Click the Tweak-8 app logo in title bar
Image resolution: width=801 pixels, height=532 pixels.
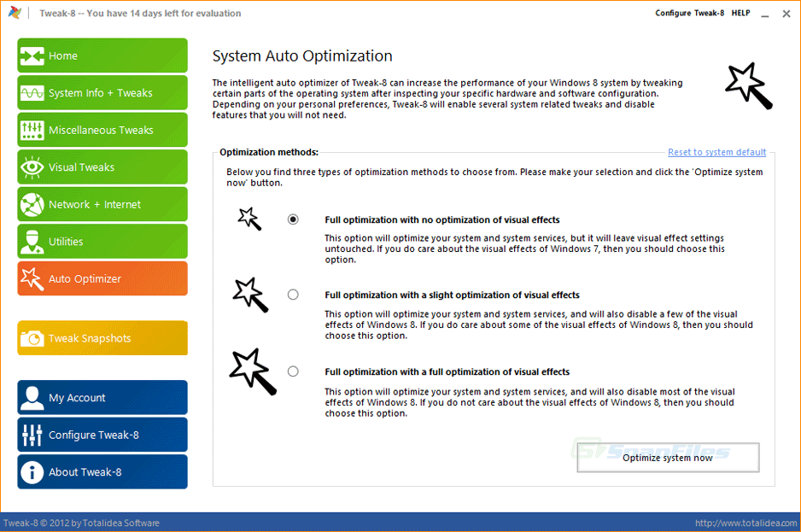tap(15, 13)
